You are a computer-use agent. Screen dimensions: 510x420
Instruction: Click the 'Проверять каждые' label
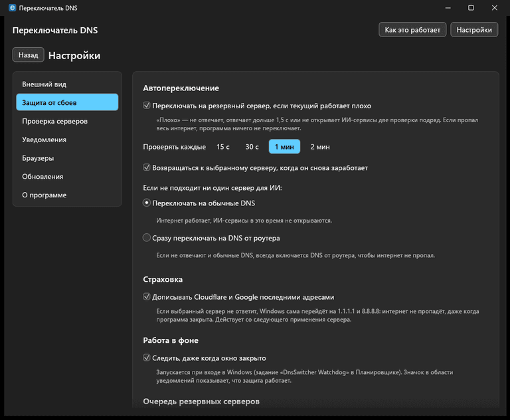[175, 147]
